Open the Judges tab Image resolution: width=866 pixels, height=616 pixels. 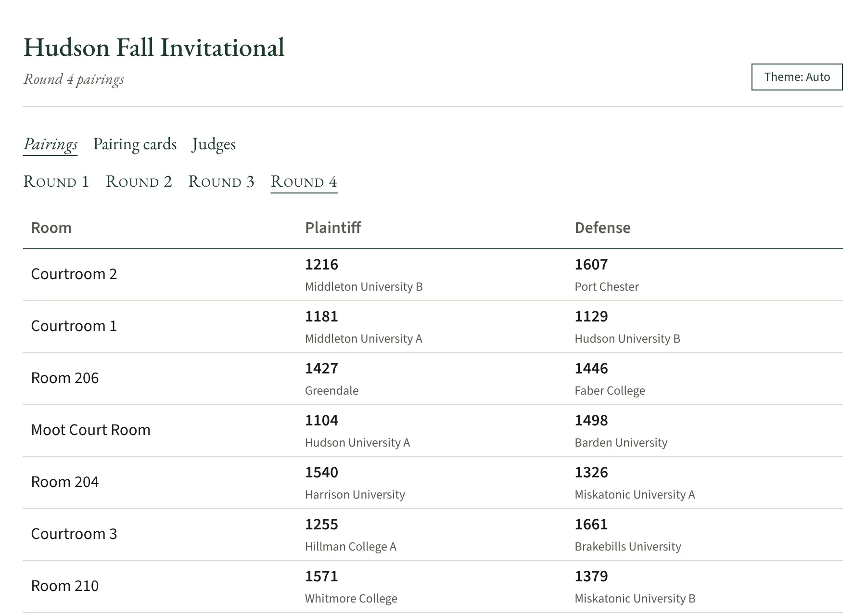coord(214,144)
